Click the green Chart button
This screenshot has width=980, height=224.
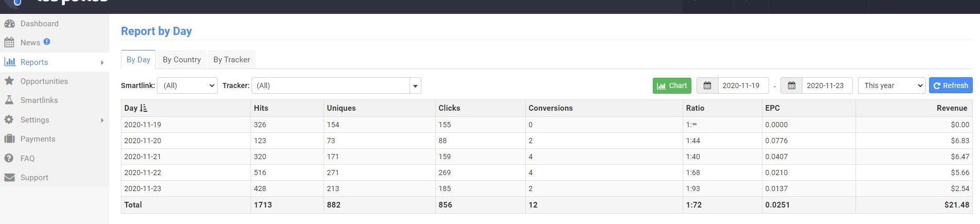pos(672,85)
